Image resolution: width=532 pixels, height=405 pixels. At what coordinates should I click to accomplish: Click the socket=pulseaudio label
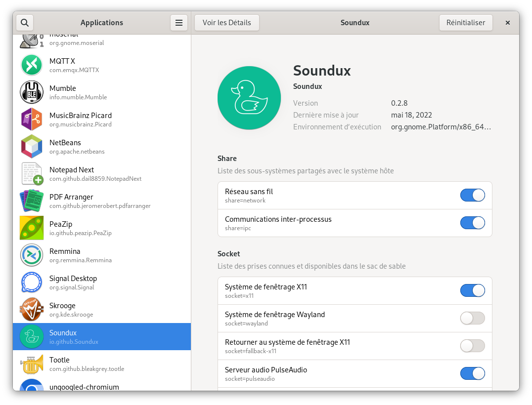(x=250, y=378)
